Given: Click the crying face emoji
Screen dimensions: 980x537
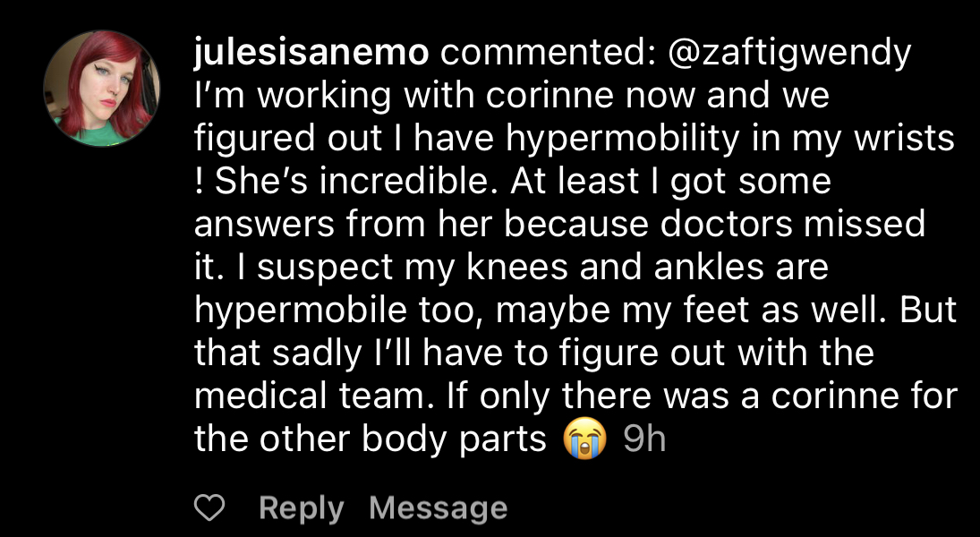Looking at the screenshot, I should (584, 439).
